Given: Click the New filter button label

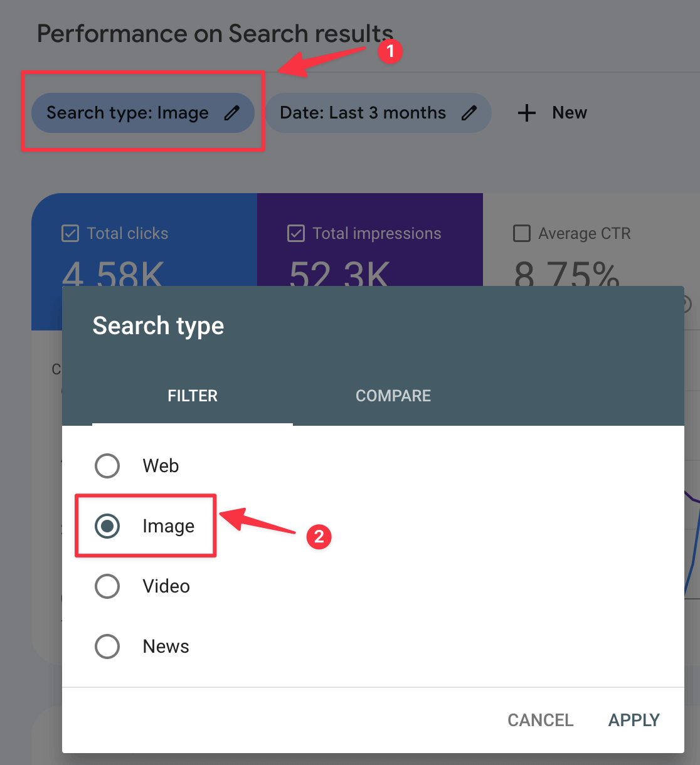Looking at the screenshot, I should coord(570,113).
